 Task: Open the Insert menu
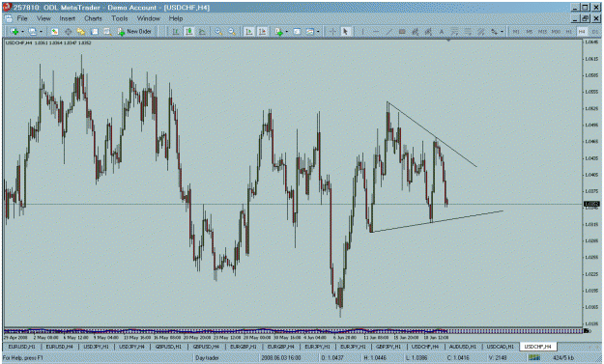tap(67, 18)
